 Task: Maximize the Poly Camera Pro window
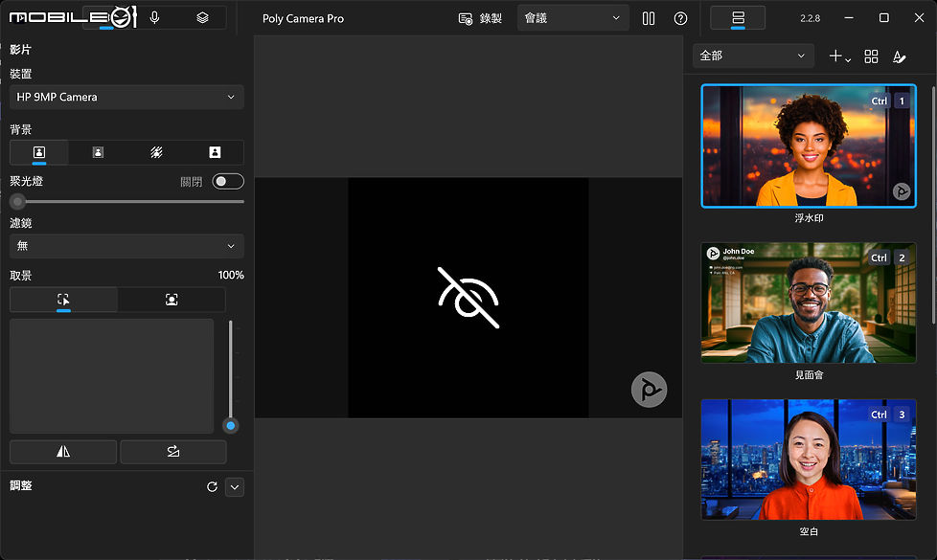coord(883,18)
